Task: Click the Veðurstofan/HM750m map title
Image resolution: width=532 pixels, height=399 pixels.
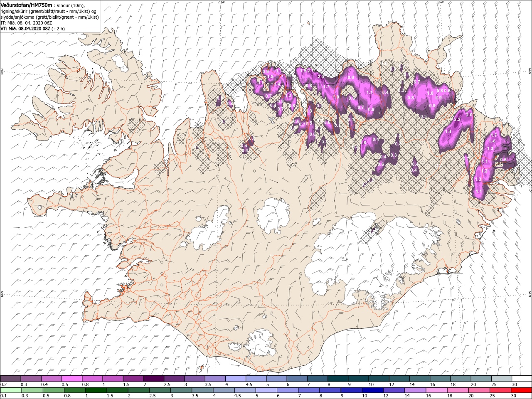Action: coord(26,5)
